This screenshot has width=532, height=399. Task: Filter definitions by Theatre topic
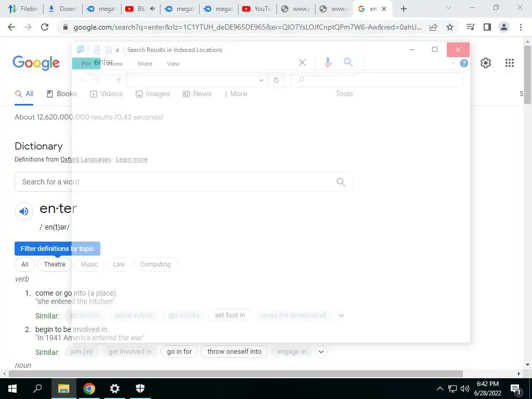click(55, 264)
